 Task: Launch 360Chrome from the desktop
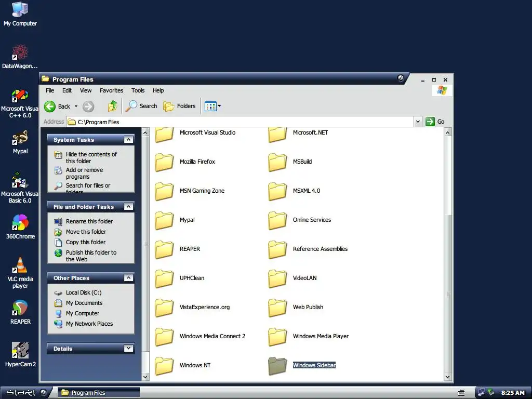pos(20,227)
